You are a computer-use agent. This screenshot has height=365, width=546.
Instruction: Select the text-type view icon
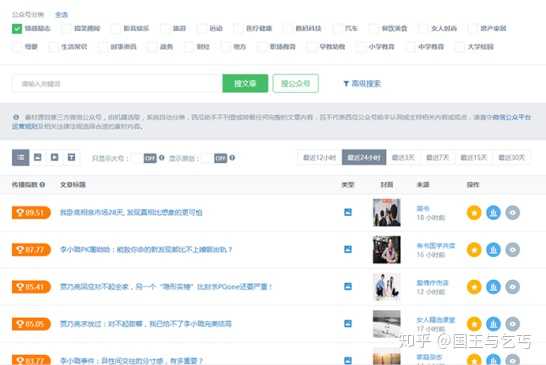tap(71, 157)
